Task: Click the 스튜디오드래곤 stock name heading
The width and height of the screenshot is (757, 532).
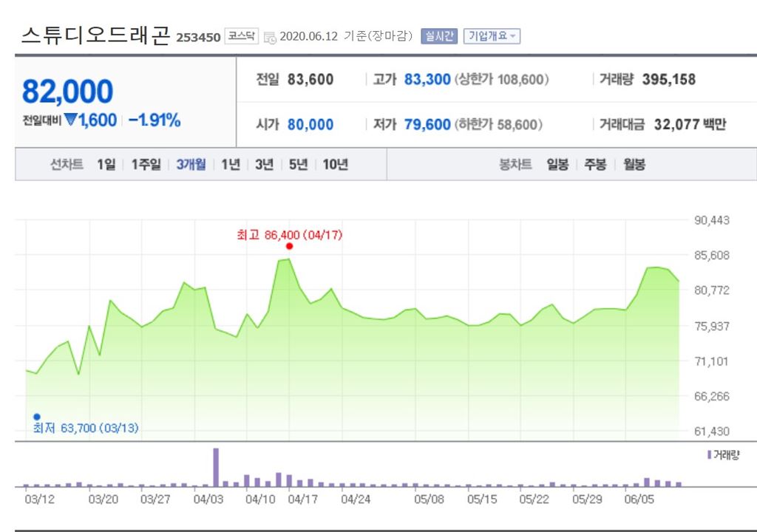Action: (96, 35)
